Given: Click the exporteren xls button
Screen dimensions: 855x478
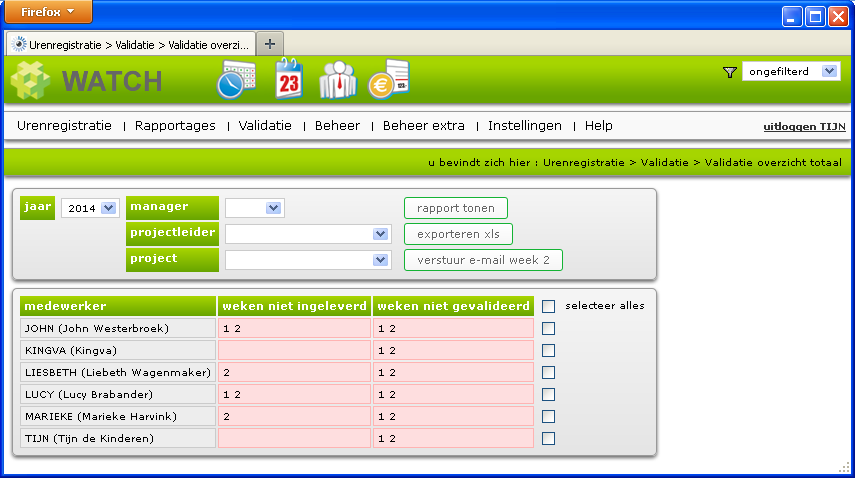Looking at the screenshot, I should click(x=459, y=234).
